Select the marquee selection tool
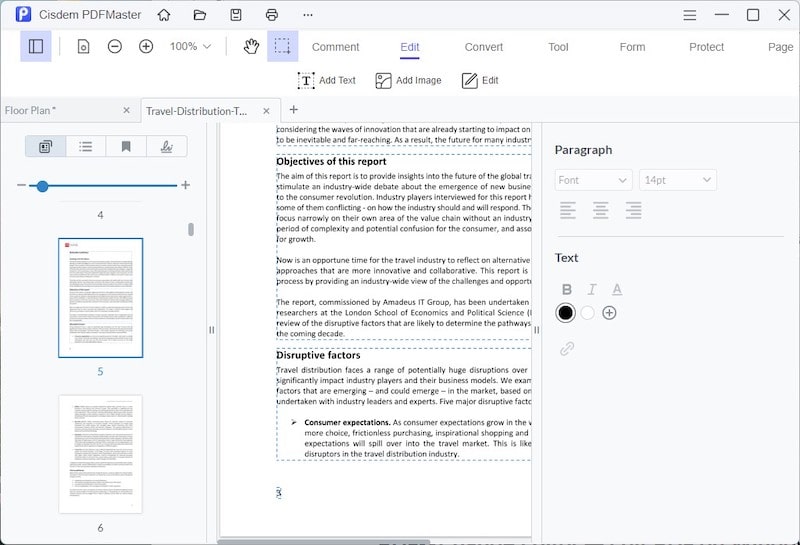The width and height of the screenshot is (800, 545). 283,46
